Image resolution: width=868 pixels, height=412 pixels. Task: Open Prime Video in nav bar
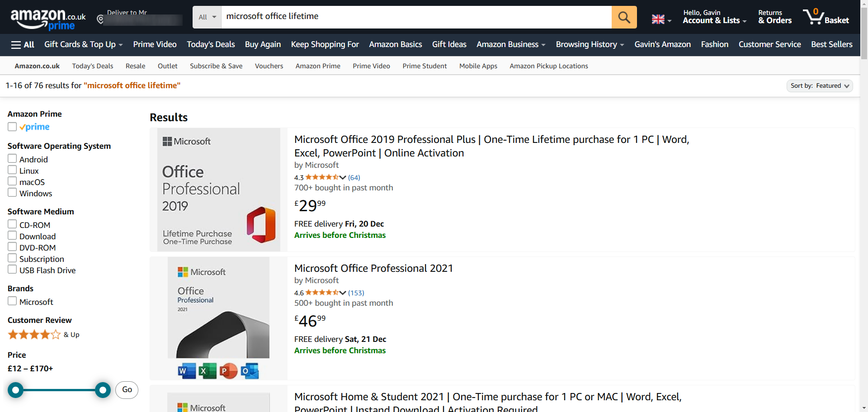tap(155, 44)
